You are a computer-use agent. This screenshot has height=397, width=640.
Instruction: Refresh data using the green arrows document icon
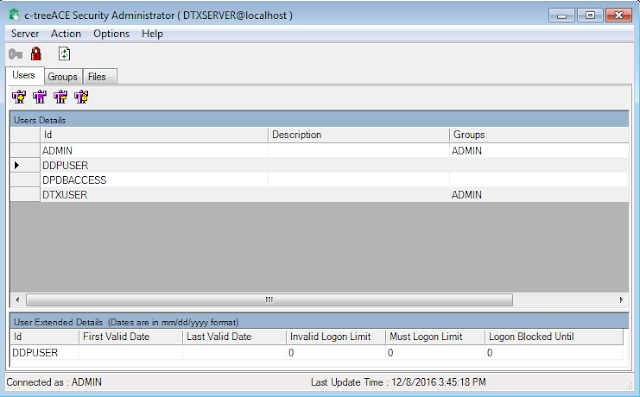tap(64, 54)
